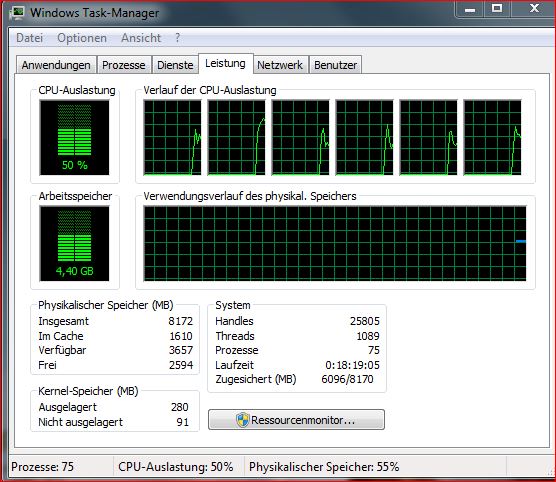This screenshot has height=482, width=556.
Task: Open the Ansicht menu
Action: point(141,38)
